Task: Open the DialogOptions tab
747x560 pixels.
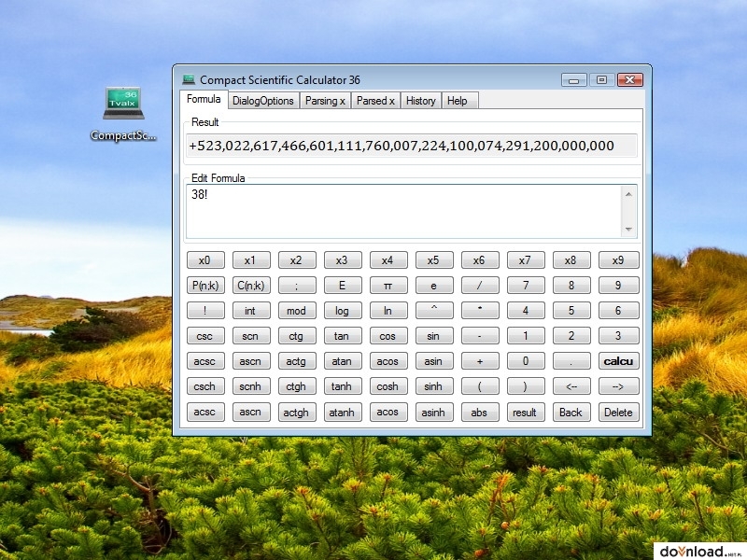Action: (263, 101)
